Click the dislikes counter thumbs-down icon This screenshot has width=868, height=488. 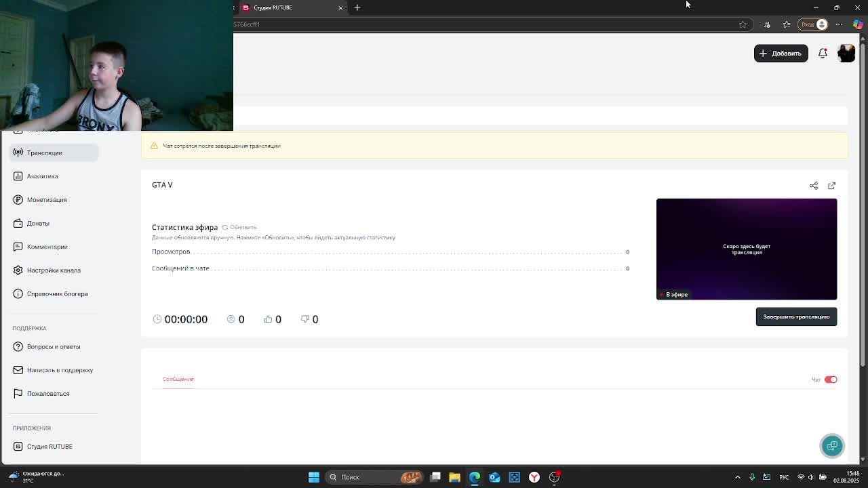click(x=305, y=319)
